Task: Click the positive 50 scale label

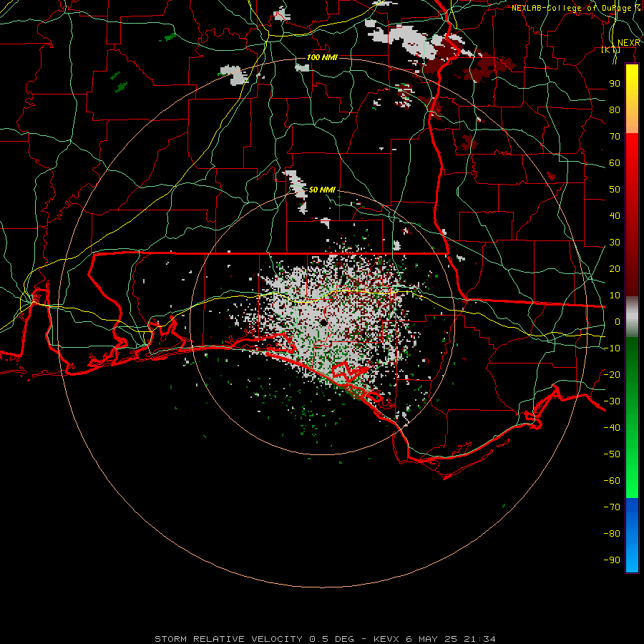Action: point(615,190)
